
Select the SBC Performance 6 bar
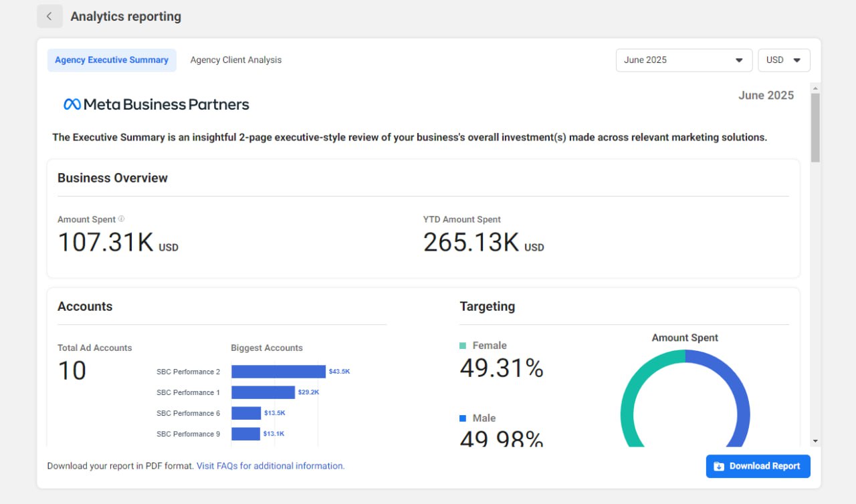(246, 413)
